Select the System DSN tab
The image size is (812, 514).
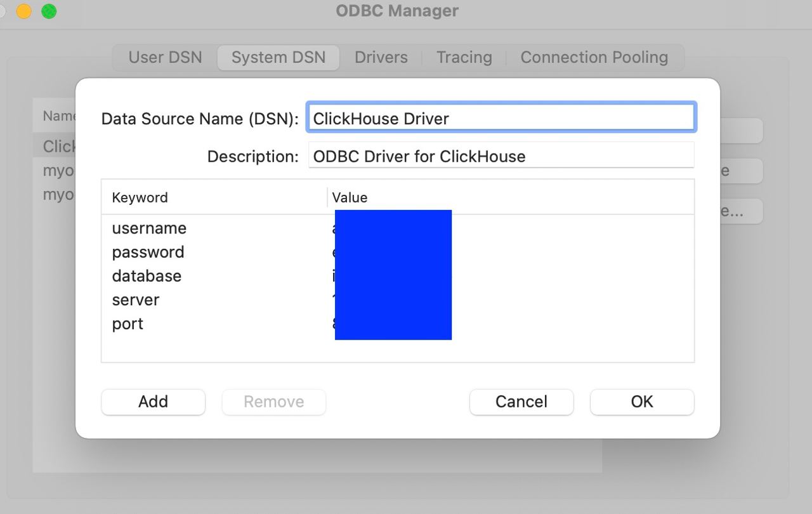(x=278, y=57)
